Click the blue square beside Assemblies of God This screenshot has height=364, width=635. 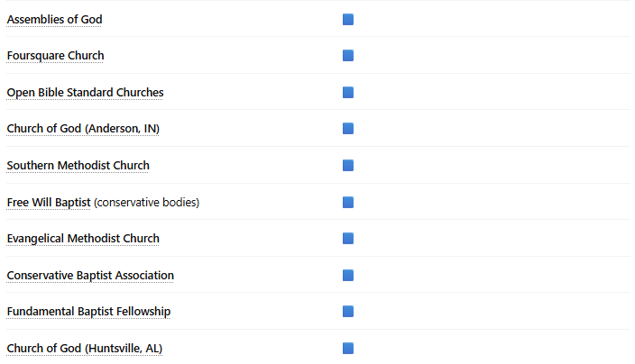click(x=348, y=19)
